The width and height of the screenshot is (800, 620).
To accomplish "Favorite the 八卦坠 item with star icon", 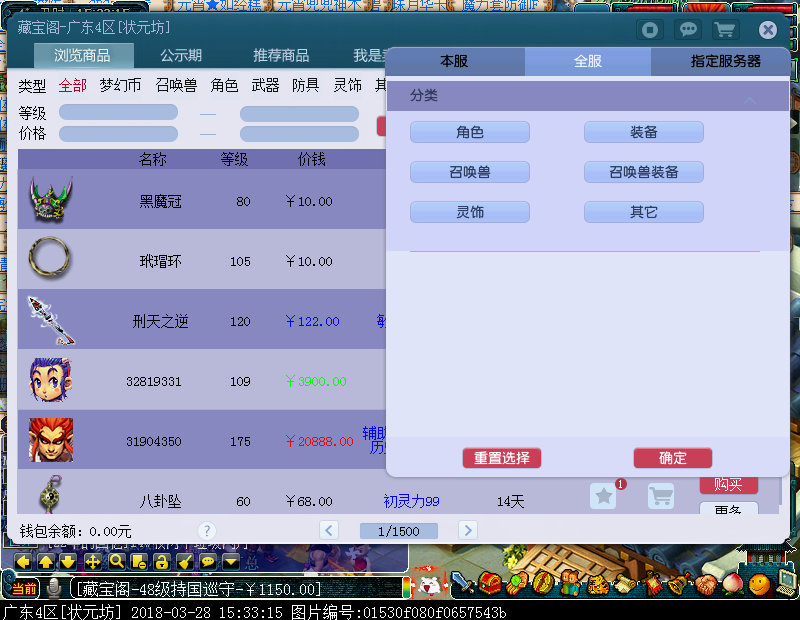I will tap(604, 495).
